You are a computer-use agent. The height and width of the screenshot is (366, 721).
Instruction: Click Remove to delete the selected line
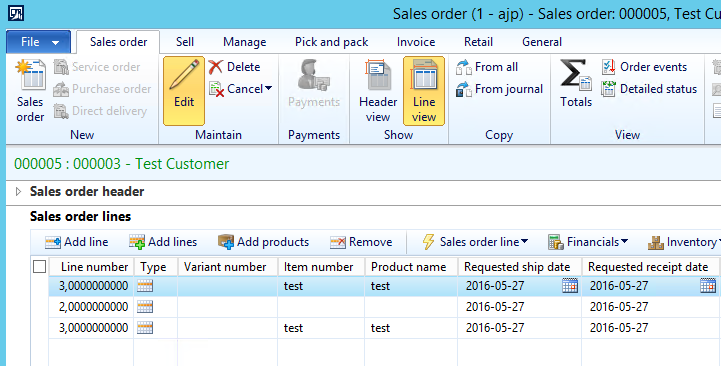click(361, 242)
